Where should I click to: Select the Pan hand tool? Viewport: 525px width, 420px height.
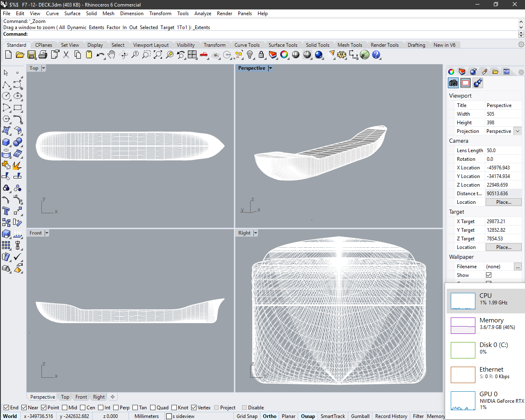(112, 55)
